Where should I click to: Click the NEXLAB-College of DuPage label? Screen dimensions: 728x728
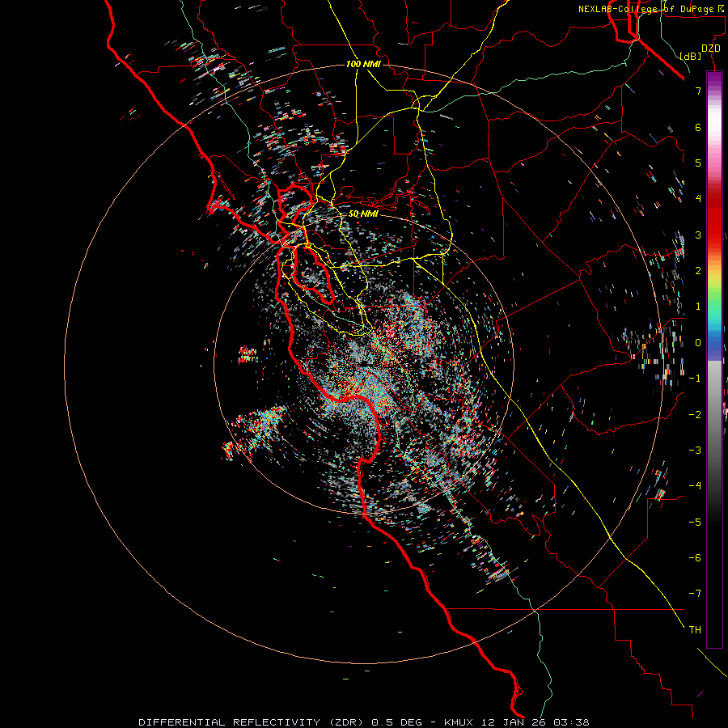[653, 9]
